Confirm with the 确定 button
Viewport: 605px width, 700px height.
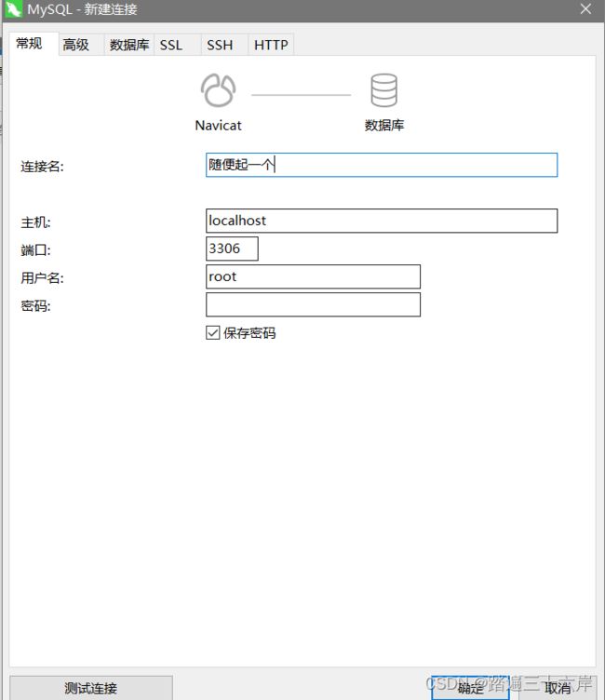(470, 688)
